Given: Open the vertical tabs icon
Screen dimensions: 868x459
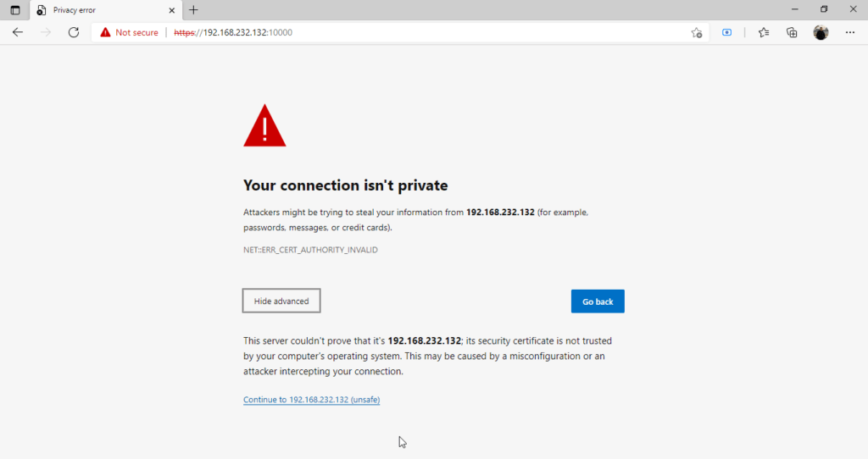Looking at the screenshot, I should 15,10.
